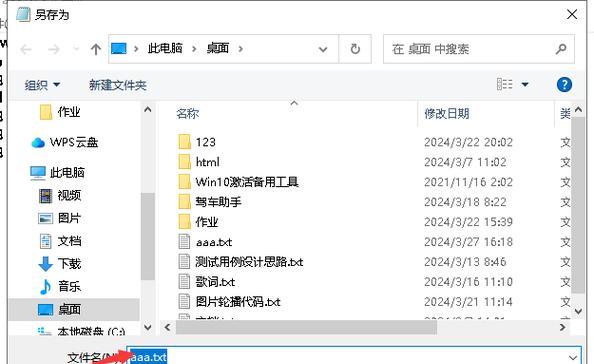Click the date 2024/3/13 8:46
The height and width of the screenshot is (364, 594).
coord(465,262)
